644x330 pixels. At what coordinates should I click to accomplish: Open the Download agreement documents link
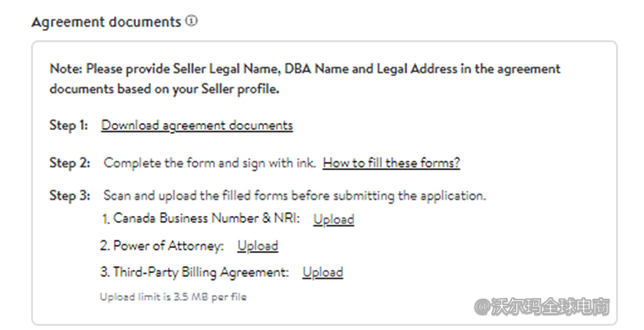[197, 125]
